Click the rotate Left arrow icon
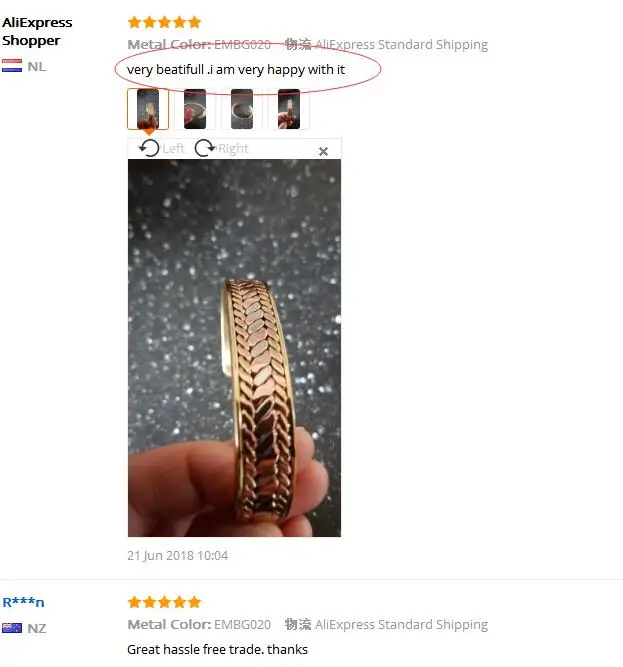623x667 pixels. (x=149, y=148)
